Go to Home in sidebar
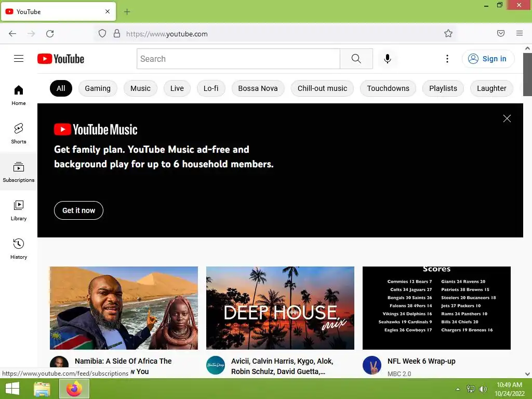The width and height of the screenshot is (532, 399). click(x=19, y=96)
